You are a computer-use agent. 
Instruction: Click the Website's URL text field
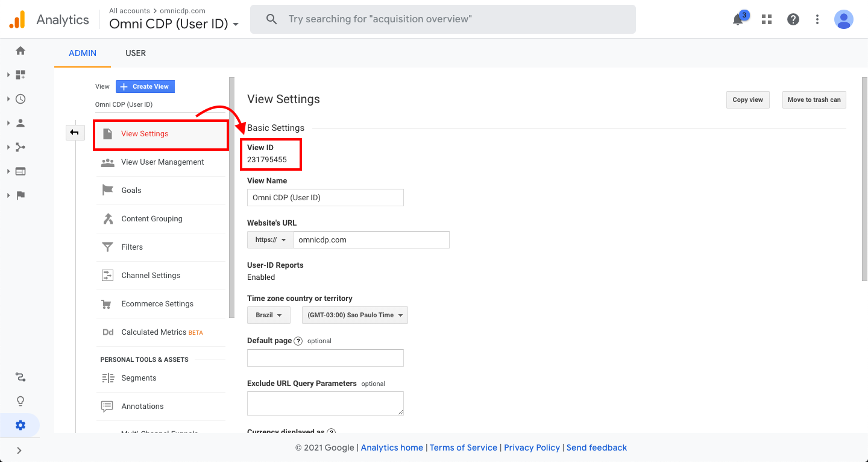coord(371,239)
